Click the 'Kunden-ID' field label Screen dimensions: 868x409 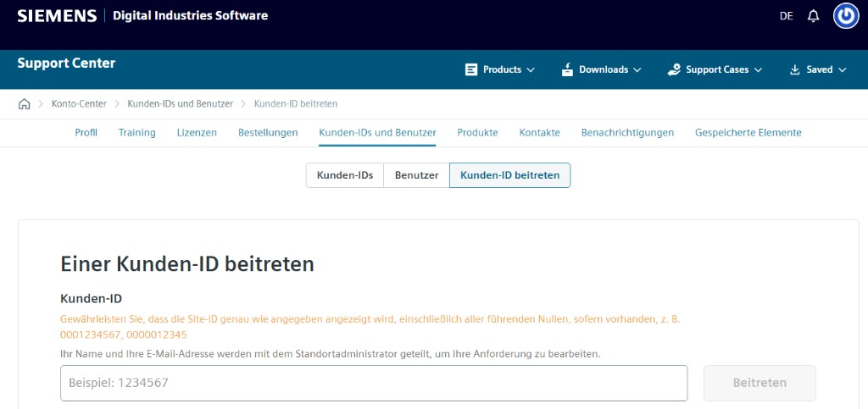coord(91,298)
